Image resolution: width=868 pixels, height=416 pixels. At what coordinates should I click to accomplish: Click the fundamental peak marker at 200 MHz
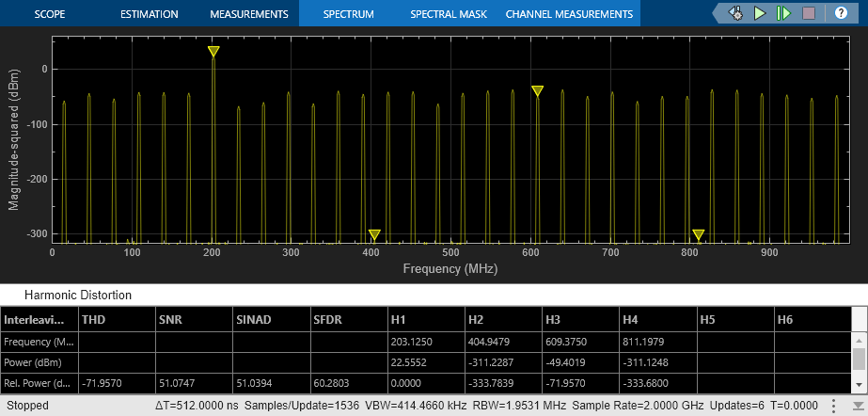(213, 52)
